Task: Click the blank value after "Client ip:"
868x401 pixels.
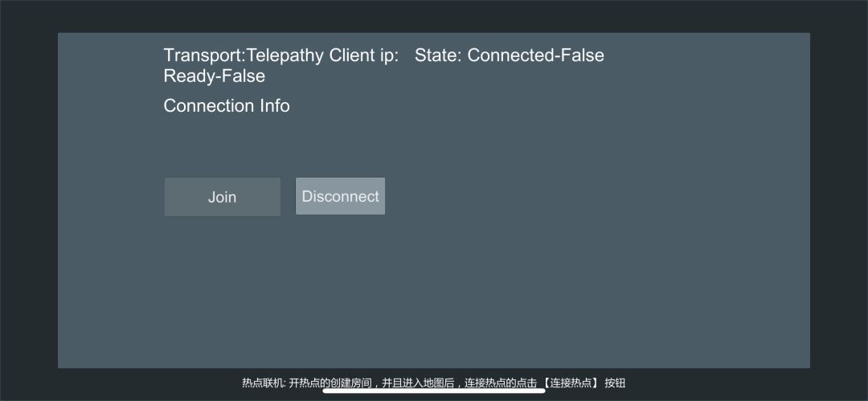Action: point(407,55)
